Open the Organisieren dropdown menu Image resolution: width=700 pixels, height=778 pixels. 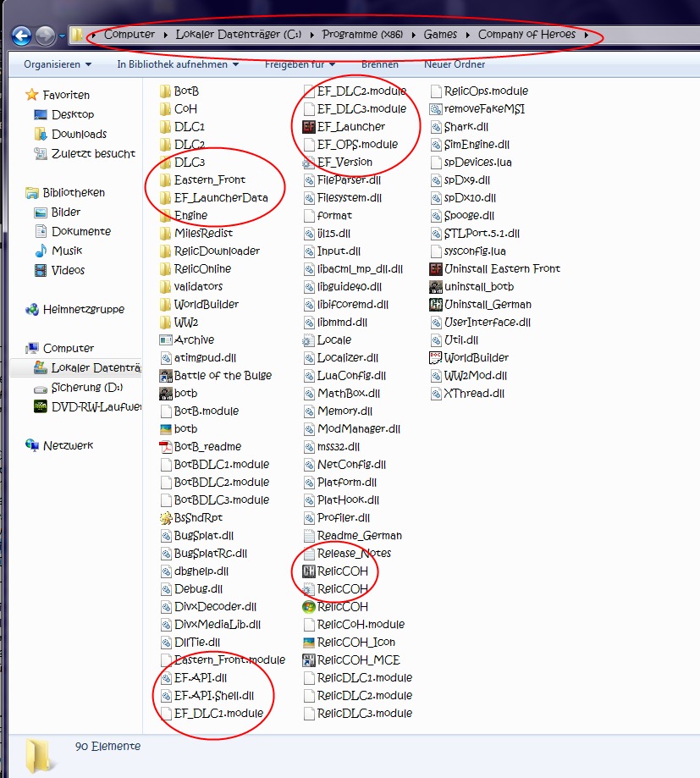click(58, 64)
